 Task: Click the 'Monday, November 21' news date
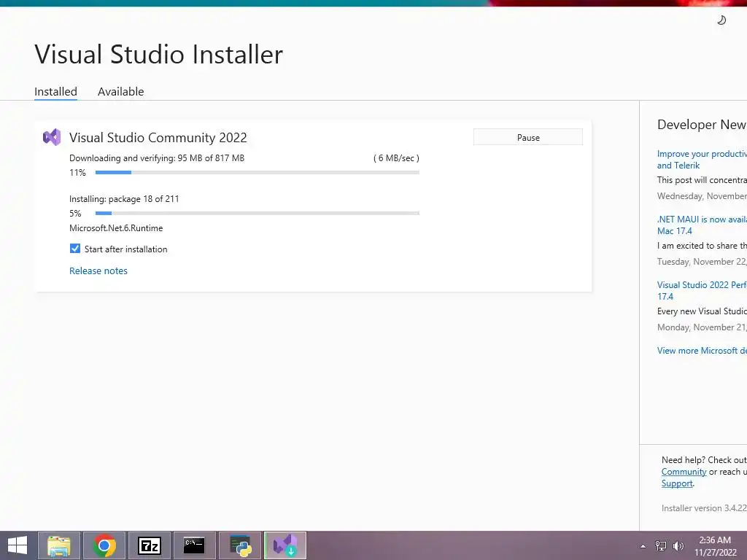[702, 327]
